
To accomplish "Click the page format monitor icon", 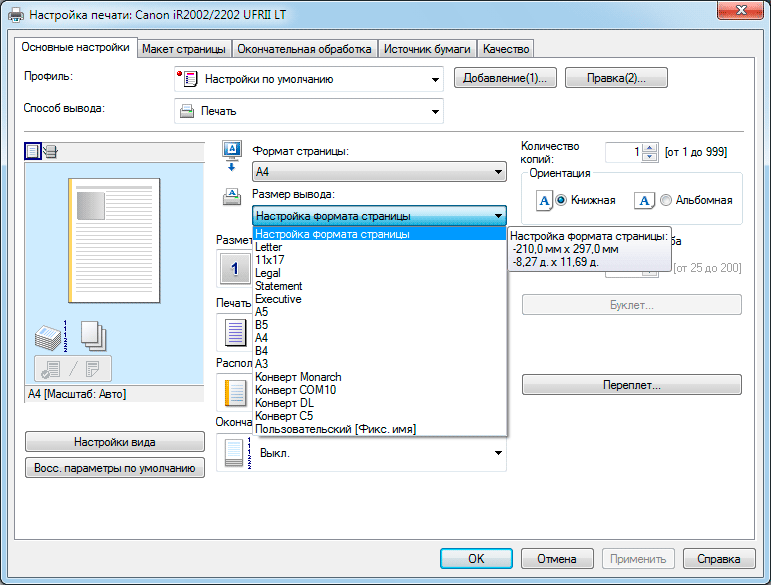I will (x=232, y=156).
